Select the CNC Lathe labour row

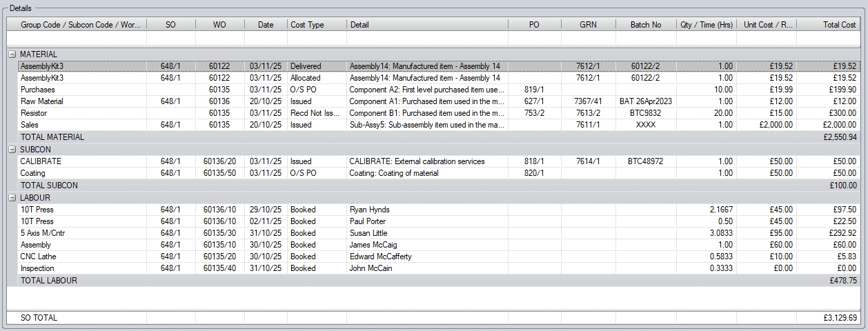coord(38,257)
